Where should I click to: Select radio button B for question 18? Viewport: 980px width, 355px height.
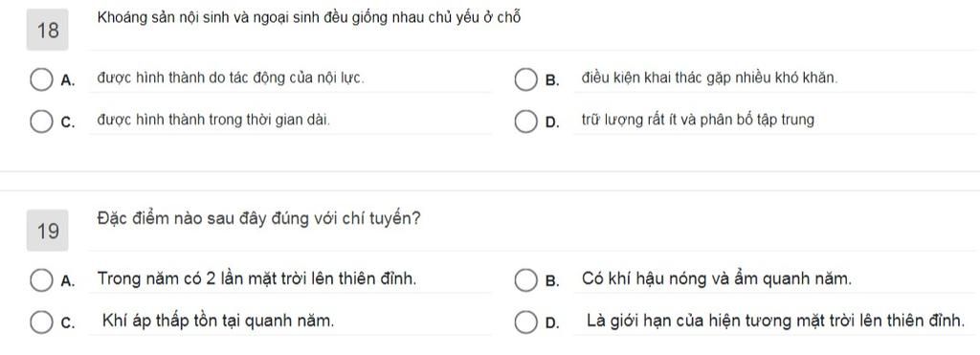[525, 80]
